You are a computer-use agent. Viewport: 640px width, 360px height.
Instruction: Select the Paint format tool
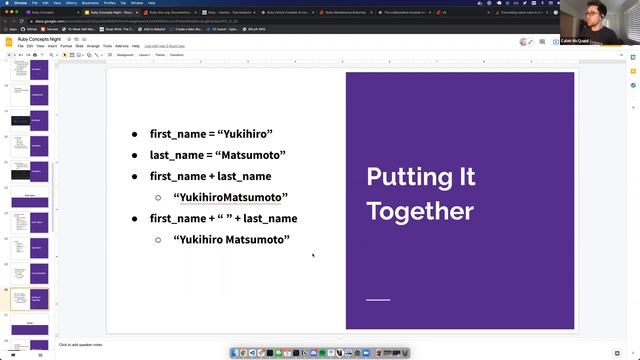(42, 55)
